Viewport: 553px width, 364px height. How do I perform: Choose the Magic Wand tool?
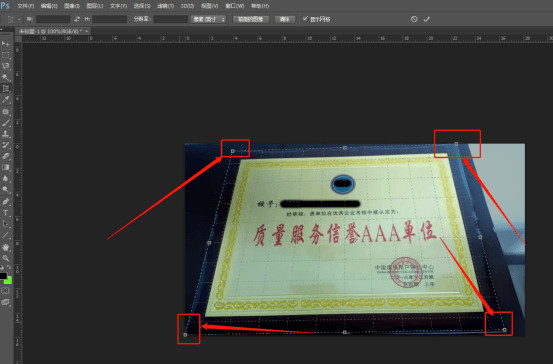click(5, 77)
